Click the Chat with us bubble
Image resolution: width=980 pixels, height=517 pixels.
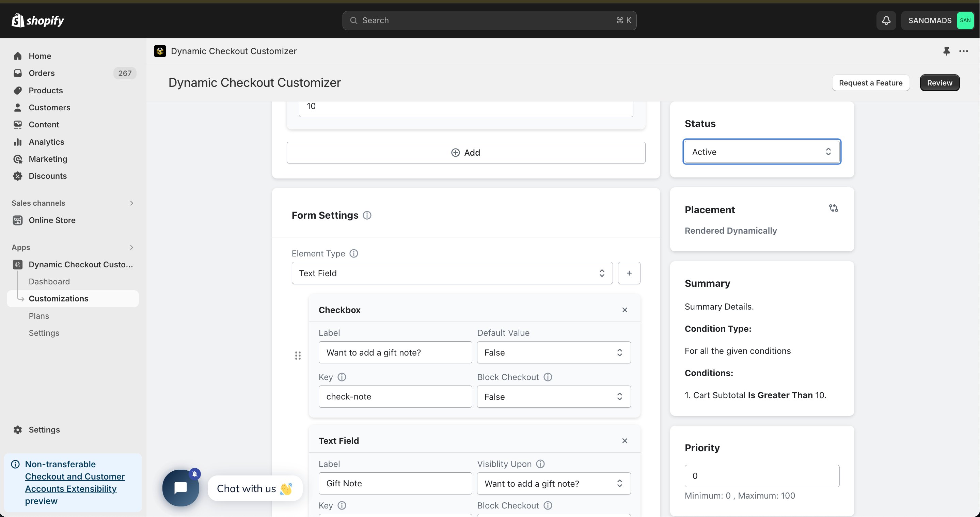[x=255, y=488]
